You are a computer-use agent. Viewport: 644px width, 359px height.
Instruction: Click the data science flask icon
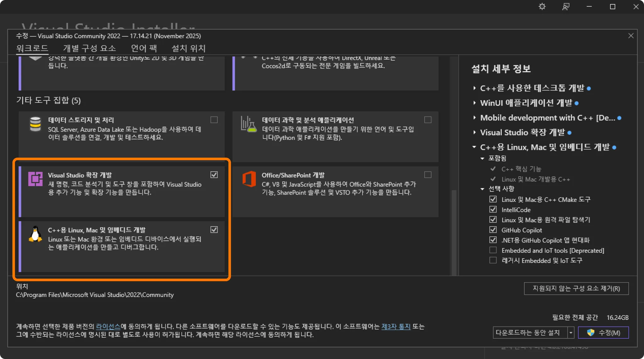point(249,124)
